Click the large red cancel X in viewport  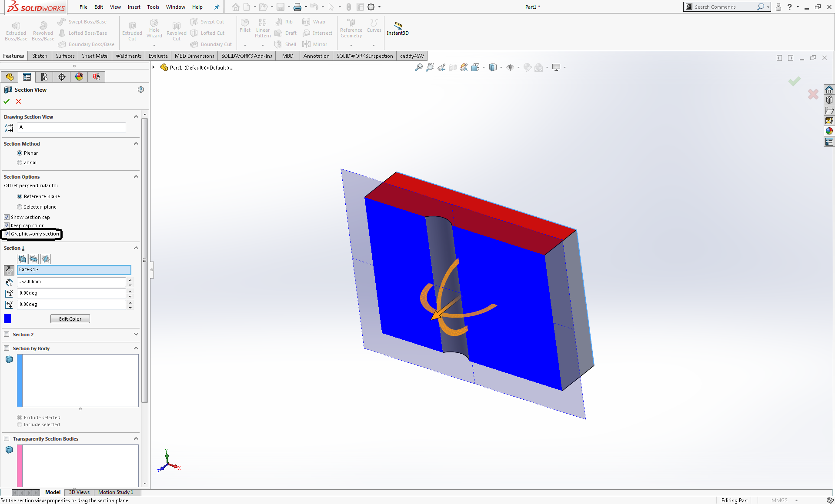click(x=813, y=94)
